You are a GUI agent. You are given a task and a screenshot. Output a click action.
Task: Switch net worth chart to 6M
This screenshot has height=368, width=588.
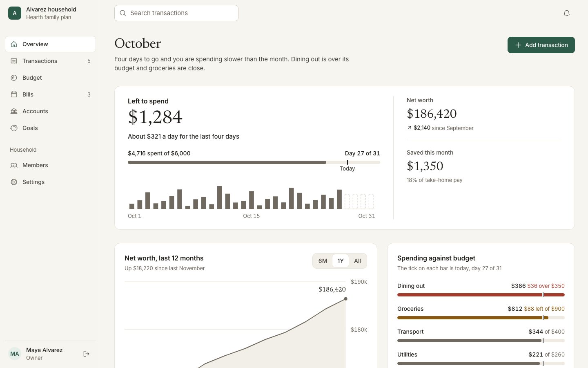click(x=323, y=261)
